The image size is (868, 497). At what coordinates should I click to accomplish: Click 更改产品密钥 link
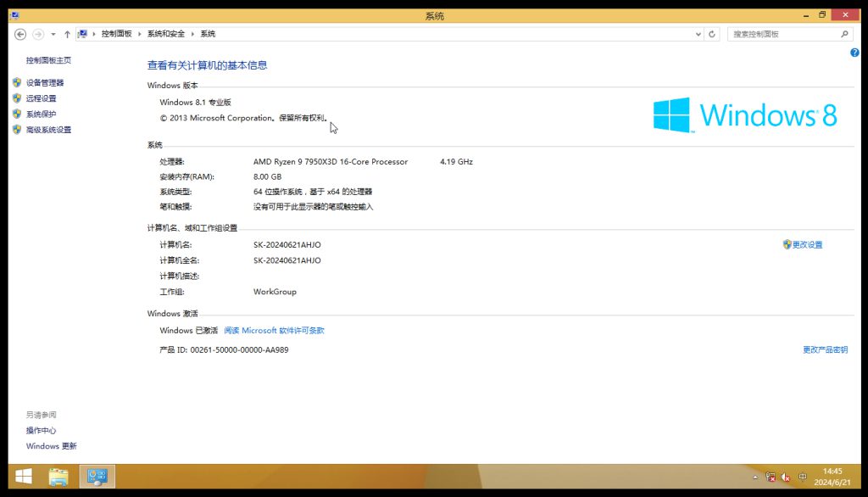point(825,349)
